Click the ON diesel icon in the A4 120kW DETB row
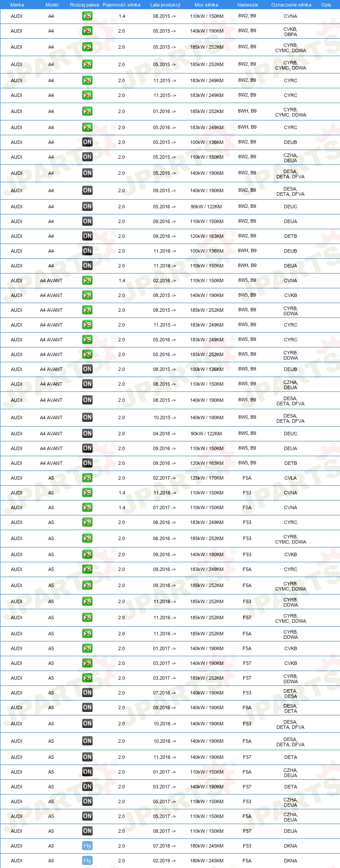 click(x=87, y=236)
